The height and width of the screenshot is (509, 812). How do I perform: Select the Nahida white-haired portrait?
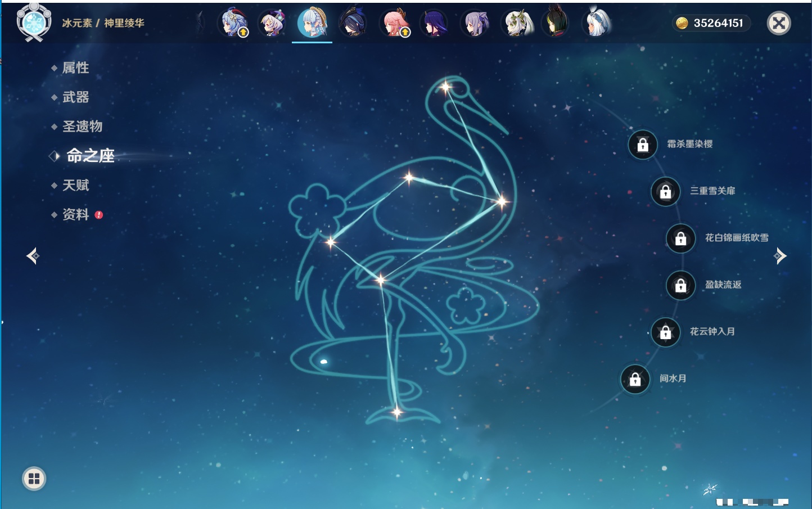point(516,23)
